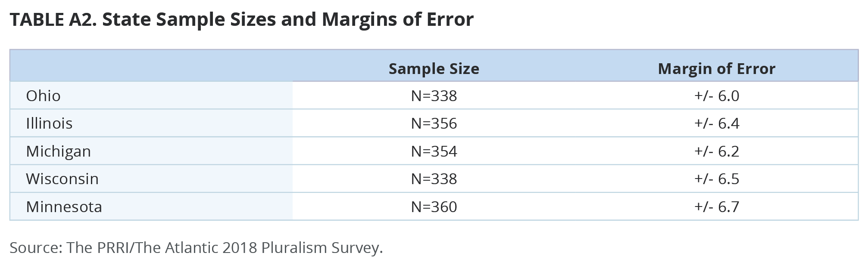Select the N=356 sample size cell
The height and width of the screenshot is (262, 868).
434,123
